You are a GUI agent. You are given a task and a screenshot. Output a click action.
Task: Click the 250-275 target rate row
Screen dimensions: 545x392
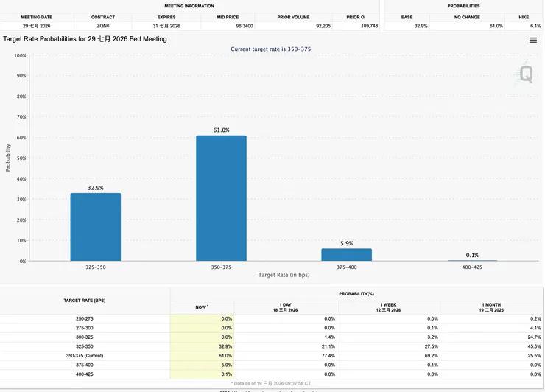coord(271,318)
